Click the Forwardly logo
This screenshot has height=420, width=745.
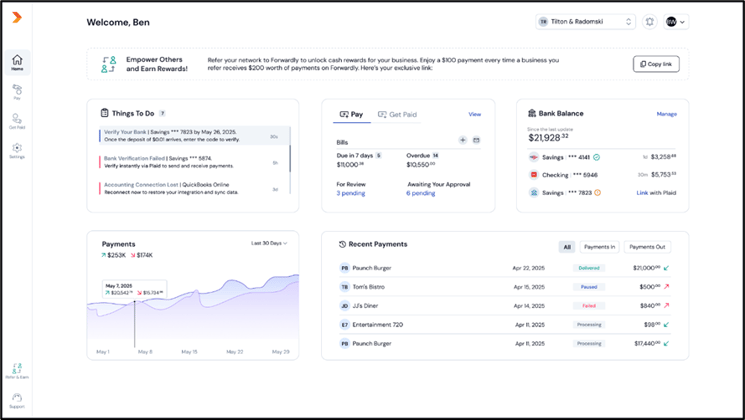(x=16, y=18)
